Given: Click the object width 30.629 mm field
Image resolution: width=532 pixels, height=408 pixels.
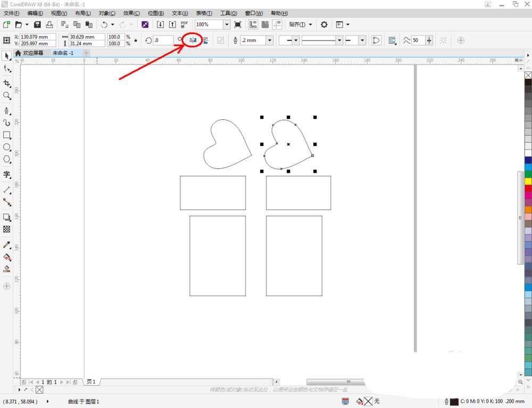Looking at the screenshot, I should pos(87,37).
